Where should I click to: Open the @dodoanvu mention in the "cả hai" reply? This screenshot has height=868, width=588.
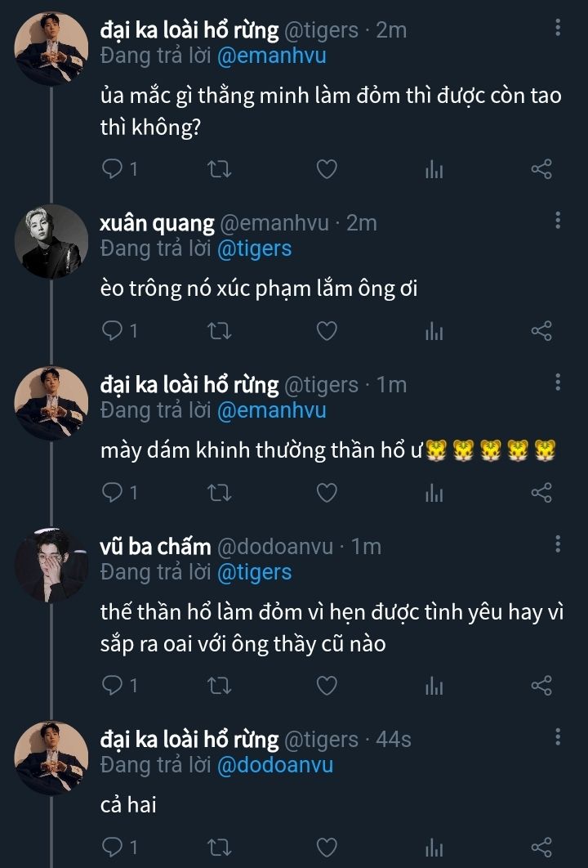(275, 765)
